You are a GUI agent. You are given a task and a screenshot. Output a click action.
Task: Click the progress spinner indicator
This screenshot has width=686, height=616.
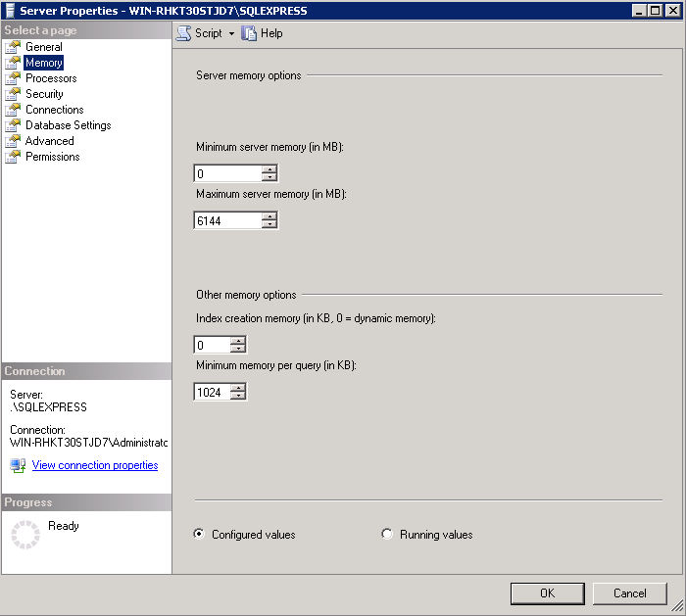24,535
